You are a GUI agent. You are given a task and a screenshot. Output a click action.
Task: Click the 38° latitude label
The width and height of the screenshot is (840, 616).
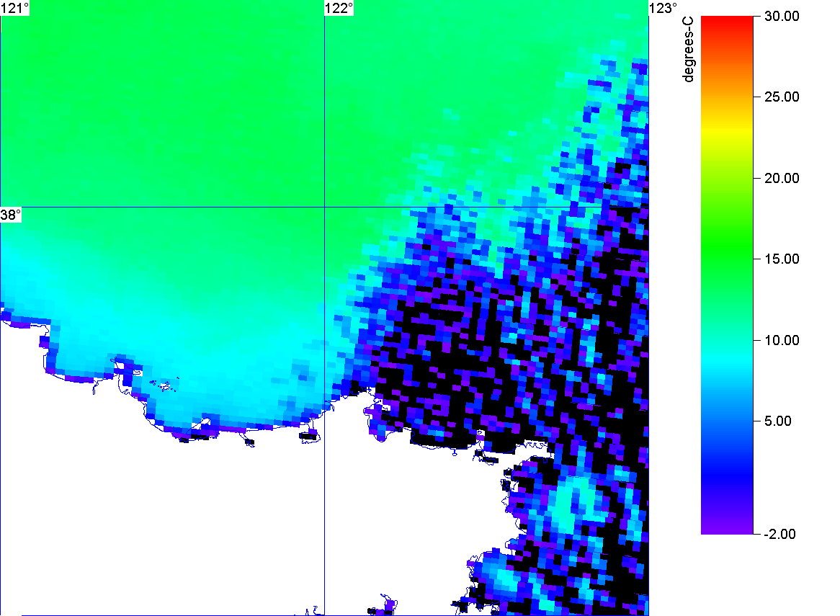tap(11, 215)
